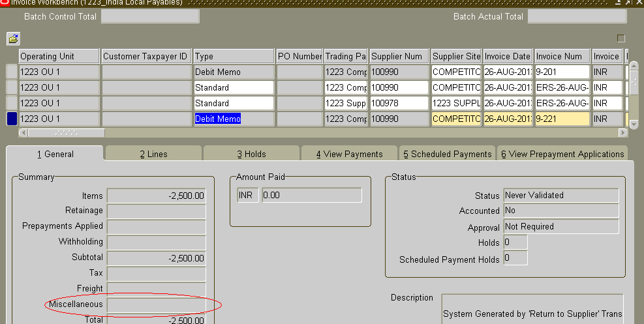Click the vertical scrollbar down arrow
This screenshot has width=644, height=324.
pyautogui.click(x=634, y=124)
